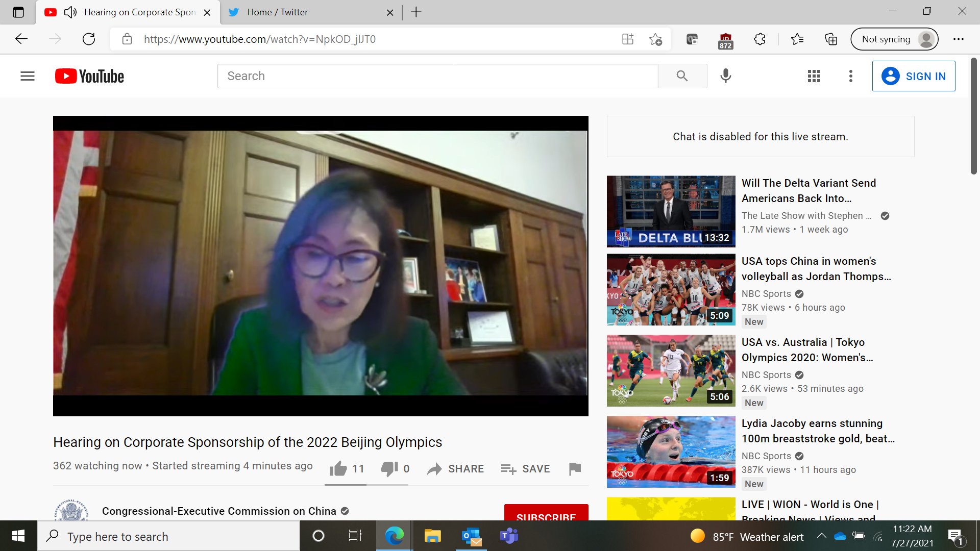Open Edge Collections icon
Screen dimensions: 980x551
point(831,39)
